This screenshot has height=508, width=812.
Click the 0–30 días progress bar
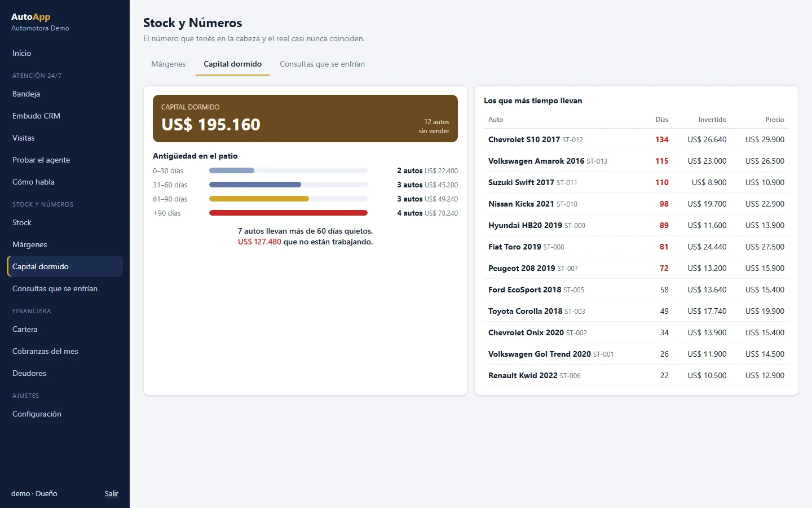click(288, 170)
